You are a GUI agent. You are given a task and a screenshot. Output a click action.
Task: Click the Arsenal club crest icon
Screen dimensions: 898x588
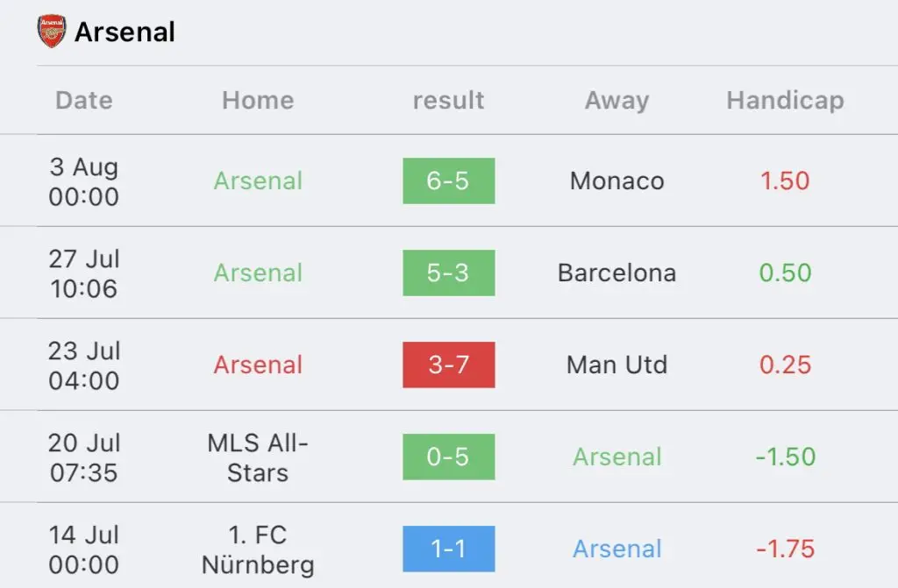[x=52, y=31]
